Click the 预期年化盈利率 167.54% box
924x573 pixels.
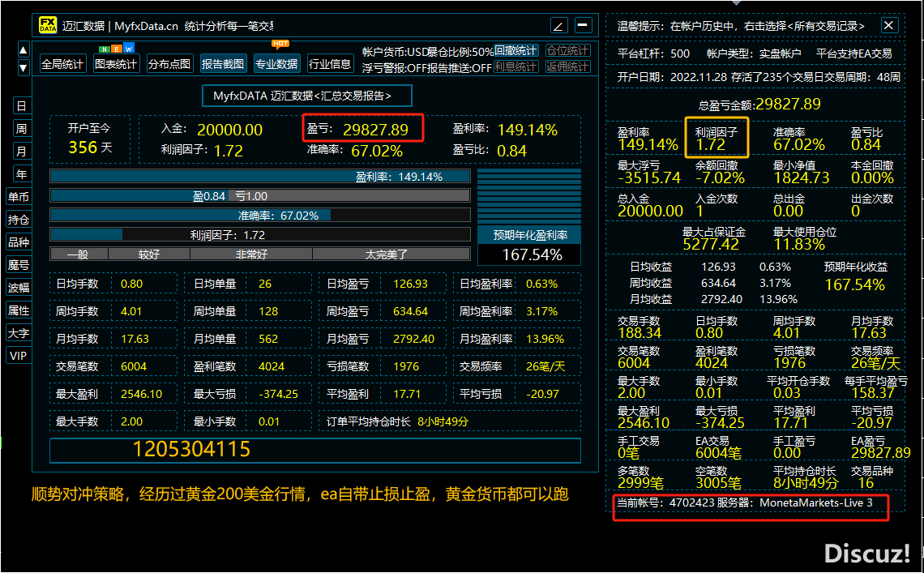tap(529, 246)
